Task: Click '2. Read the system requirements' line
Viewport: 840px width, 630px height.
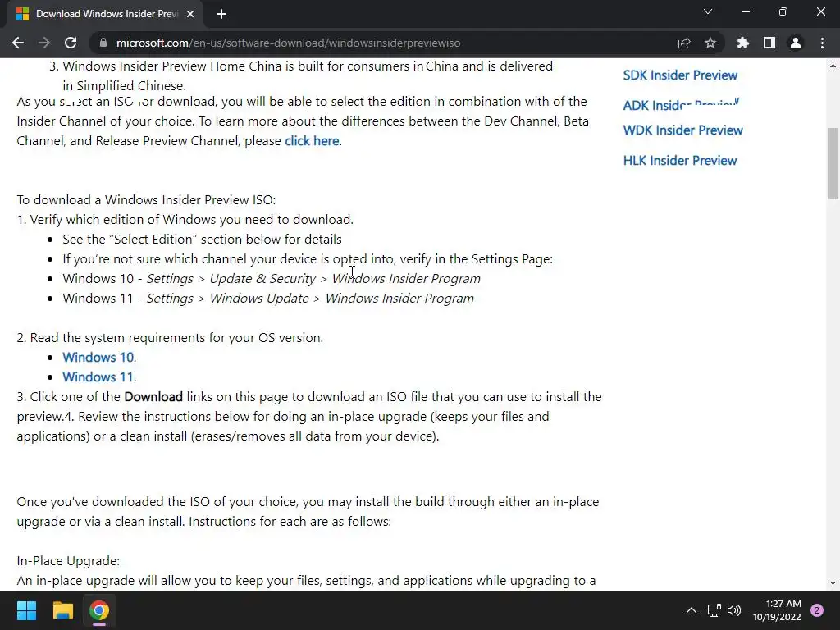Action: [170, 338]
